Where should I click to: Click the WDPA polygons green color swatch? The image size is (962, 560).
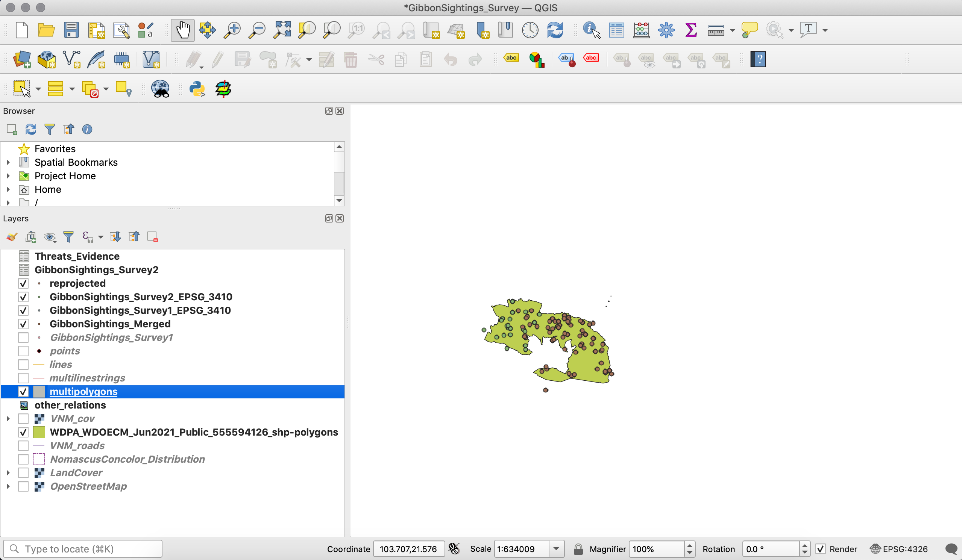point(39,432)
